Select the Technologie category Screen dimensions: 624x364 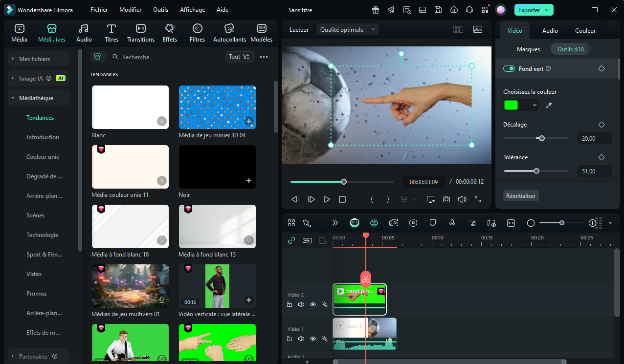click(43, 235)
